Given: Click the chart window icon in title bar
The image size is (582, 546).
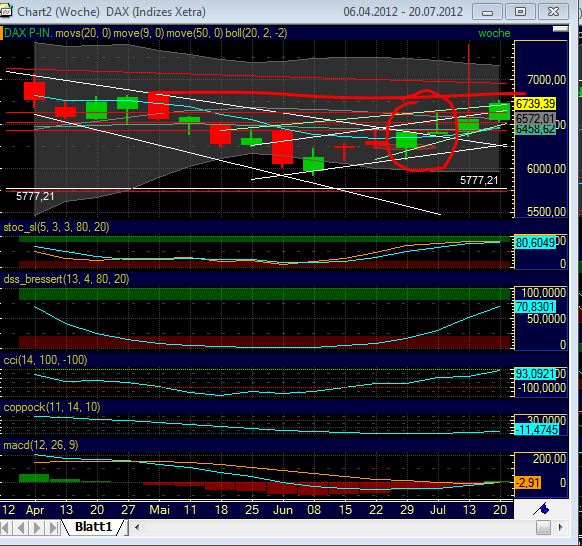Looking at the screenshot, I should point(6,11).
